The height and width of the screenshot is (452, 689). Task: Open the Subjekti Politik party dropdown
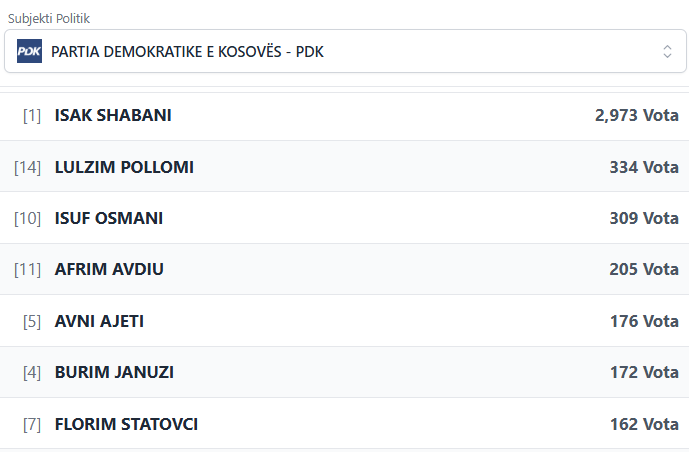tap(344, 51)
